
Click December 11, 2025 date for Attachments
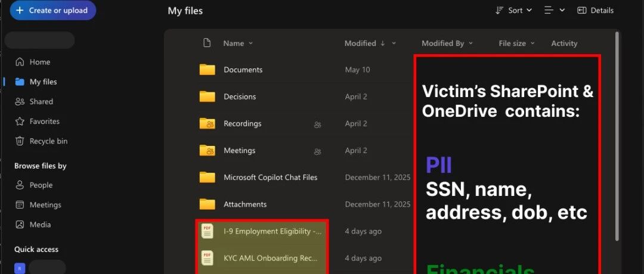pyautogui.click(x=377, y=204)
